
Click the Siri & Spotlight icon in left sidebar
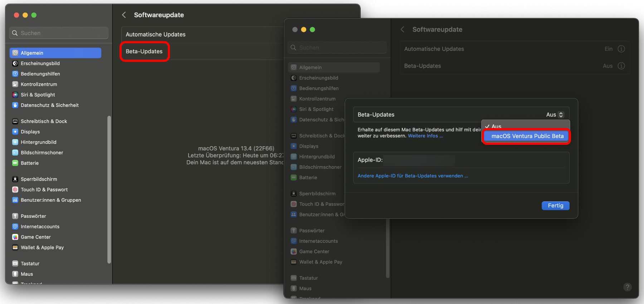15,95
